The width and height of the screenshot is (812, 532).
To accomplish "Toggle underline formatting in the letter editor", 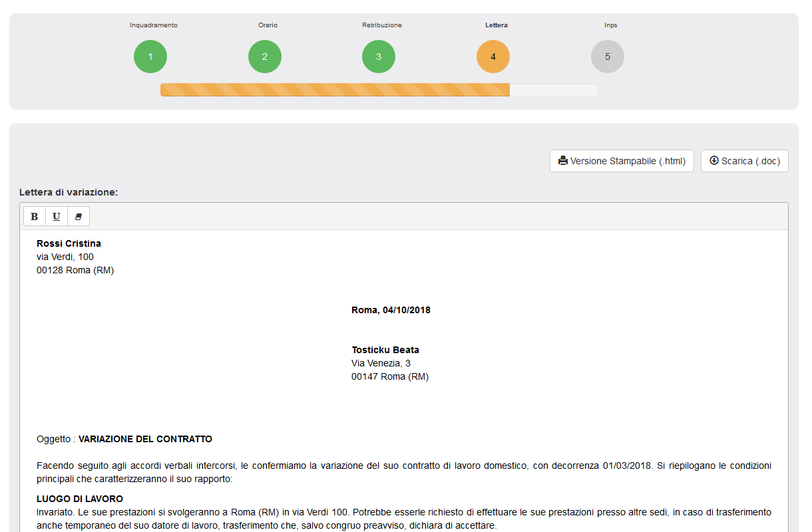I will coord(56,216).
